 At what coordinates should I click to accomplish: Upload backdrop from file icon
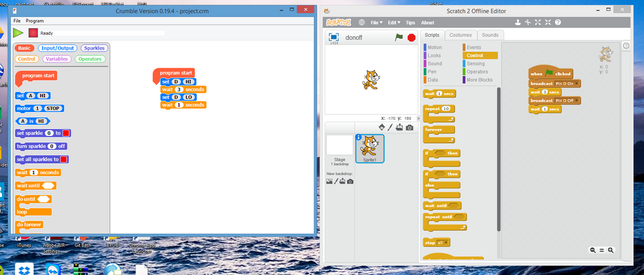[x=342, y=181]
